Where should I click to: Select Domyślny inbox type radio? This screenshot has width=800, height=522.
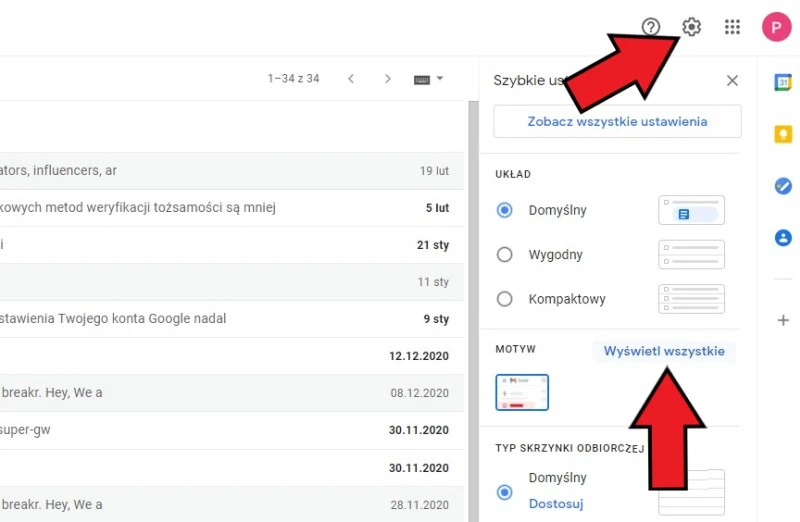pyautogui.click(x=505, y=492)
